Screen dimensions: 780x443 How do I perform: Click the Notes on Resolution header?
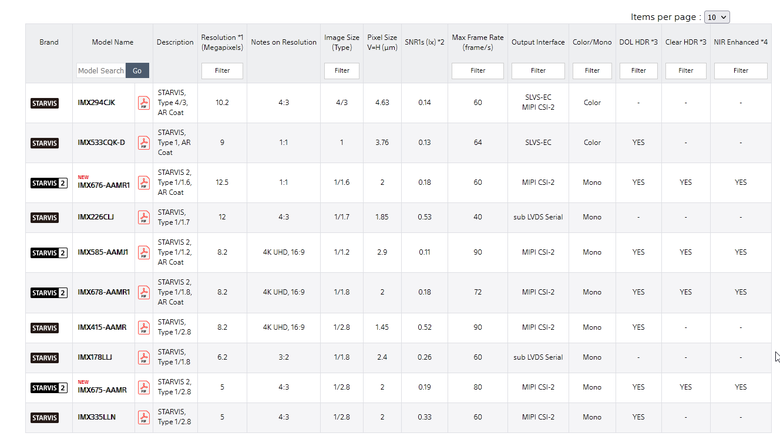(x=284, y=42)
